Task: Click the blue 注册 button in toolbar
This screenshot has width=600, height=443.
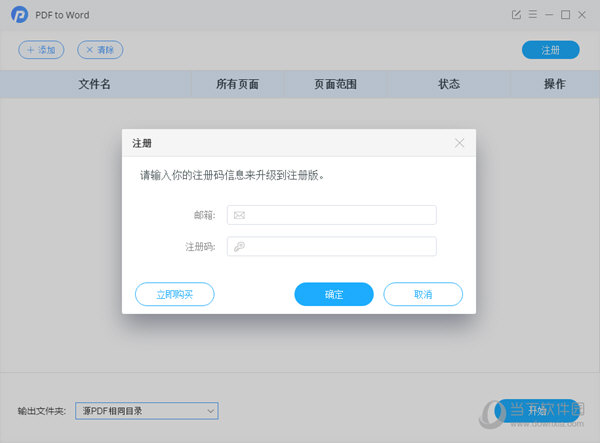Action: click(551, 50)
